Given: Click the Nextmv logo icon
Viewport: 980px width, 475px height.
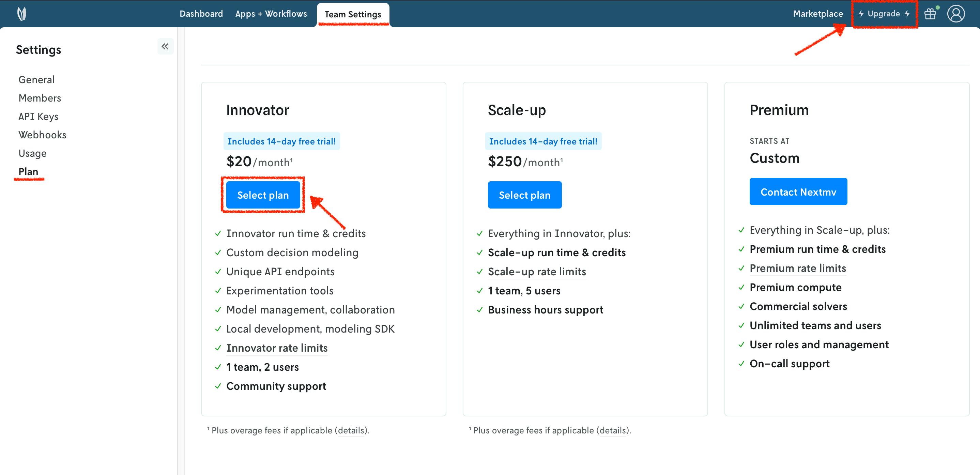Looking at the screenshot, I should pyautogui.click(x=22, y=14).
